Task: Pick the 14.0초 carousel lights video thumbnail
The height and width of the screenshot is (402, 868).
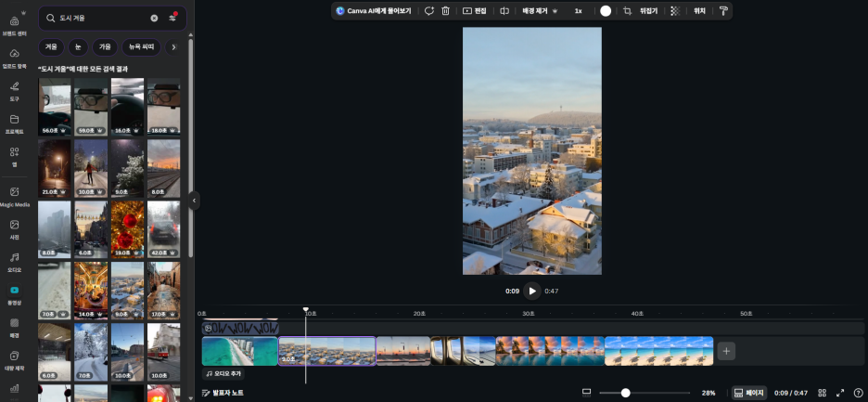Action: pos(91,291)
